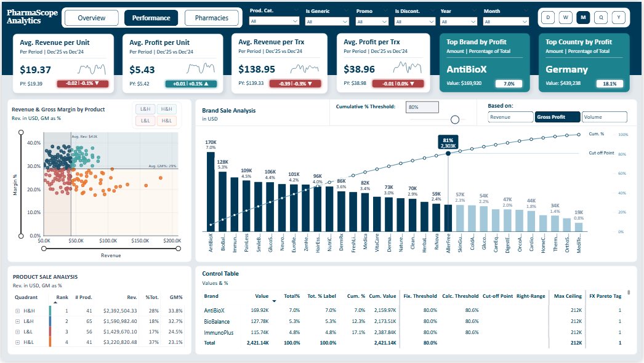The image size is (644, 363).
Task: Click the MediTe... lightest bar in brand chart
Action: 579,228
